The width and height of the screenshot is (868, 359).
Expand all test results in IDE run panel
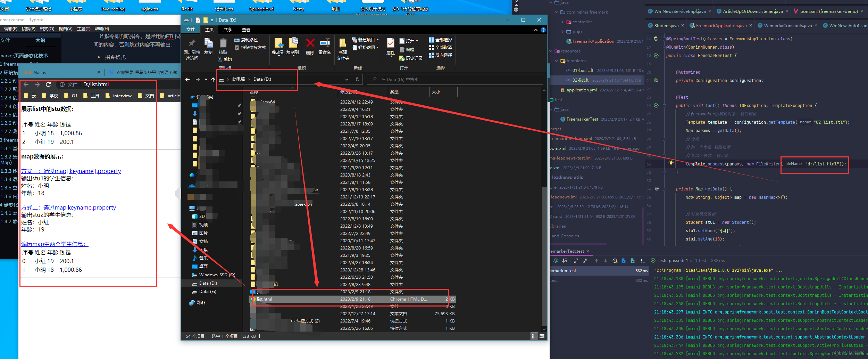[x=576, y=261]
